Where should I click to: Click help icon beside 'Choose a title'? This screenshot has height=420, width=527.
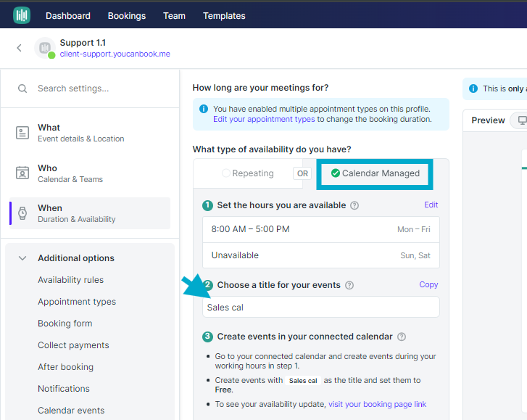(x=349, y=285)
